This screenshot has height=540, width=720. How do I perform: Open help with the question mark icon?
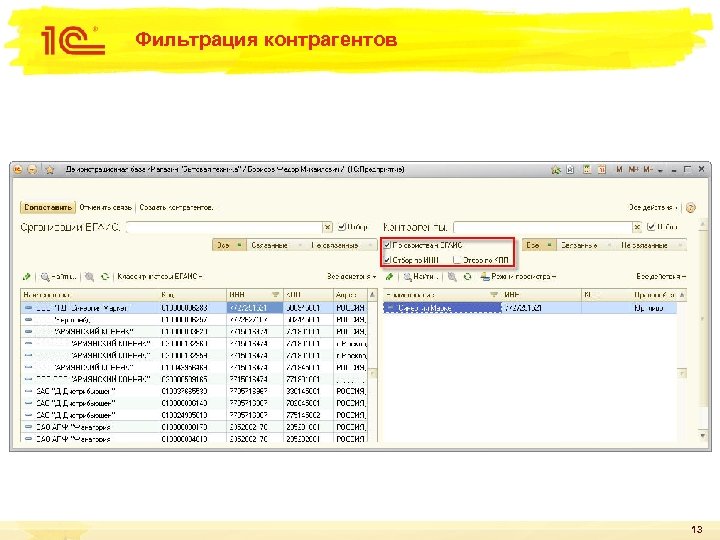(691, 208)
